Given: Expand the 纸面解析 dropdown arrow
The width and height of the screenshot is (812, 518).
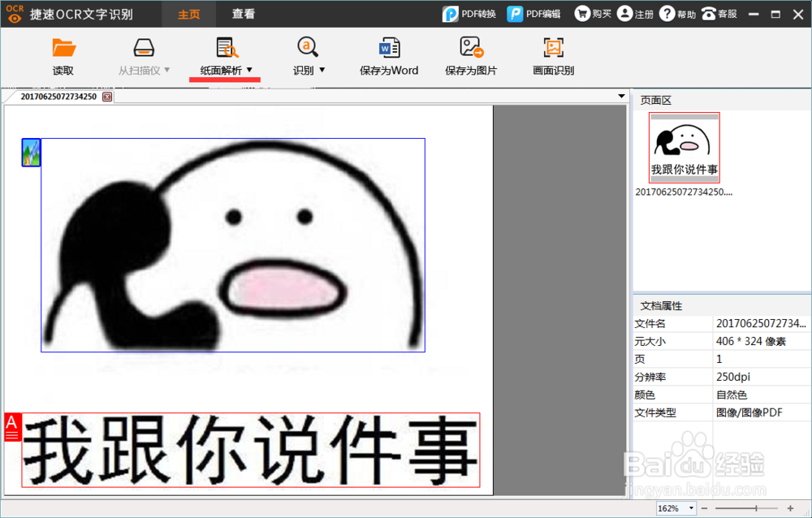Looking at the screenshot, I should [x=249, y=69].
